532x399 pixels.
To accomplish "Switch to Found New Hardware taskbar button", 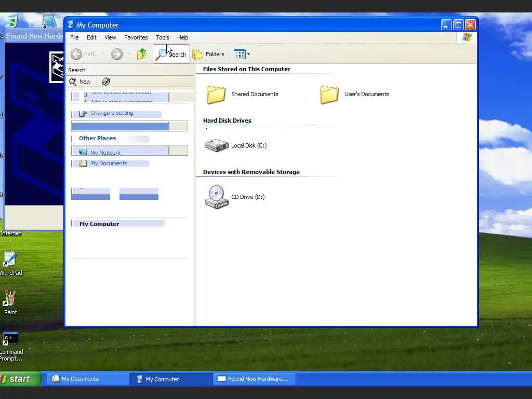I will tap(255, 379).
